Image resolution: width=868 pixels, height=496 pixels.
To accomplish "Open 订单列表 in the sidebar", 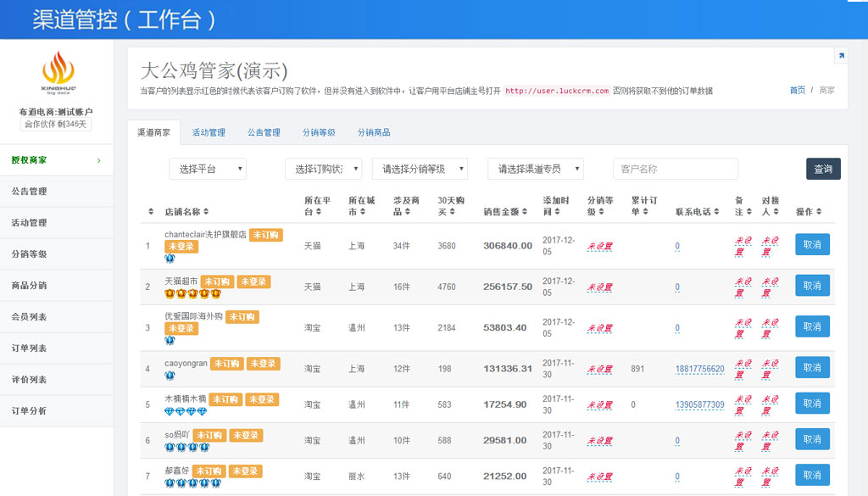I will click(x=57, y=348).
